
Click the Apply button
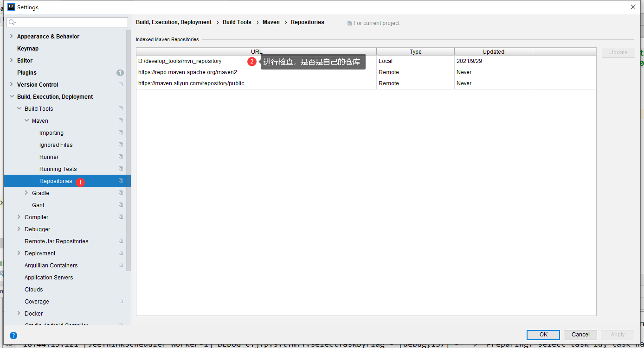pos(618,335)
